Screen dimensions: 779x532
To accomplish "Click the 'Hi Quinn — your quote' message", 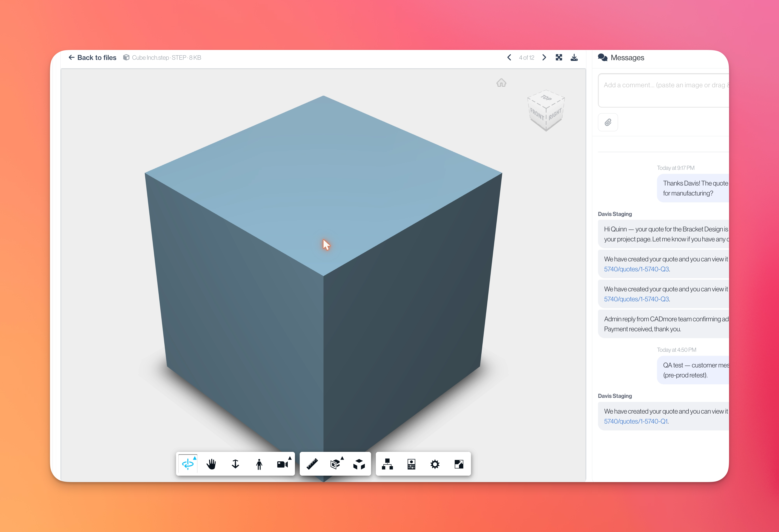I will (663, 234).
